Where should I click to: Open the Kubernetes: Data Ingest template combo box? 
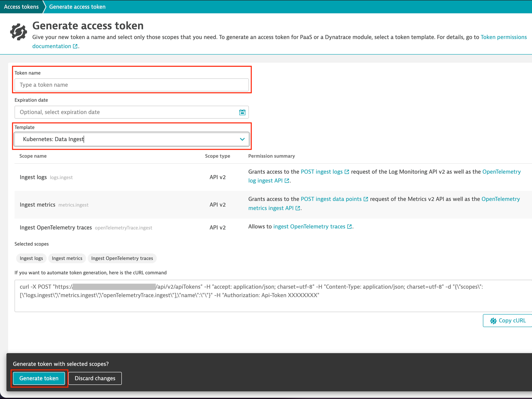132,139
